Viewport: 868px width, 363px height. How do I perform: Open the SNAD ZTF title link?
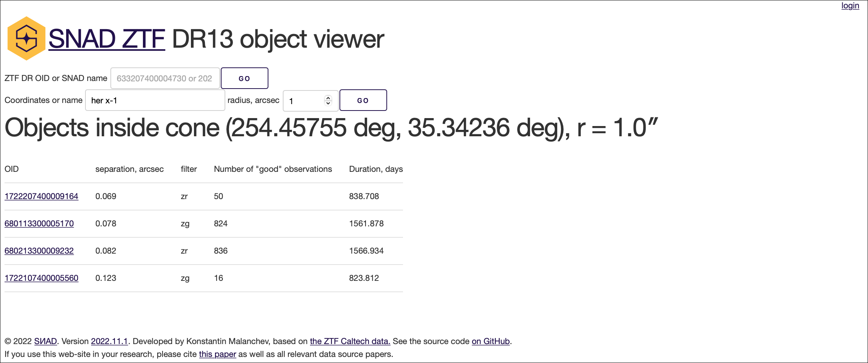coord(107,39)
